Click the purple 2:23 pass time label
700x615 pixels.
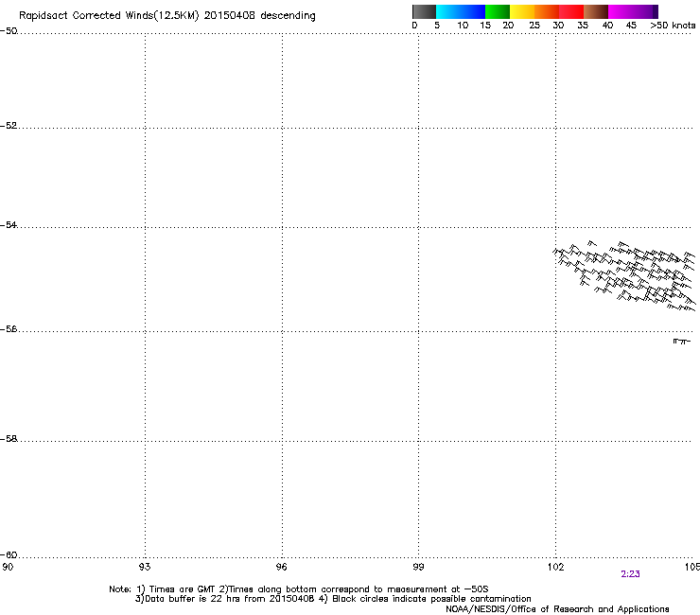[x=630, y=574]
